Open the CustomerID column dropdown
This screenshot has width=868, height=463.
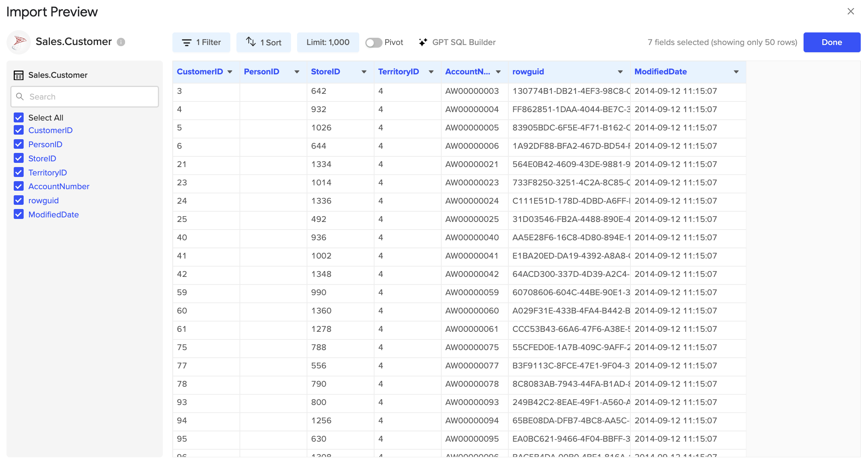230,72
